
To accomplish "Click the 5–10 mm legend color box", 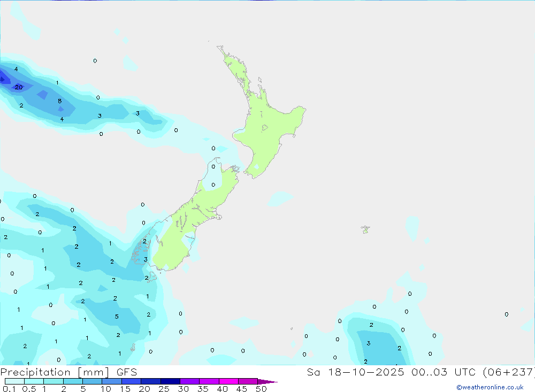I will [92, 381].
